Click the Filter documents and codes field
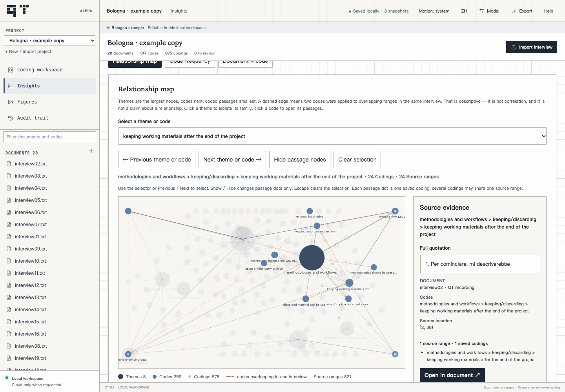 49,137
